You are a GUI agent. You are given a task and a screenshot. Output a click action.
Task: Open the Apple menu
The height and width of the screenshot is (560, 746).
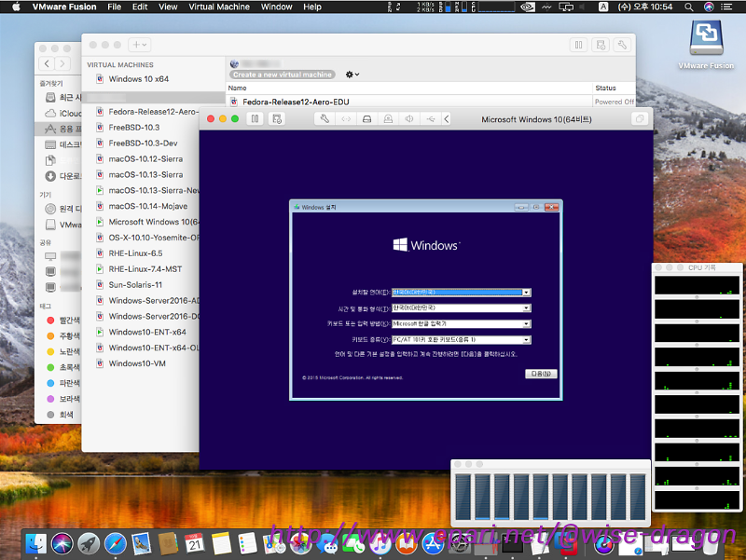pos(16,7)
